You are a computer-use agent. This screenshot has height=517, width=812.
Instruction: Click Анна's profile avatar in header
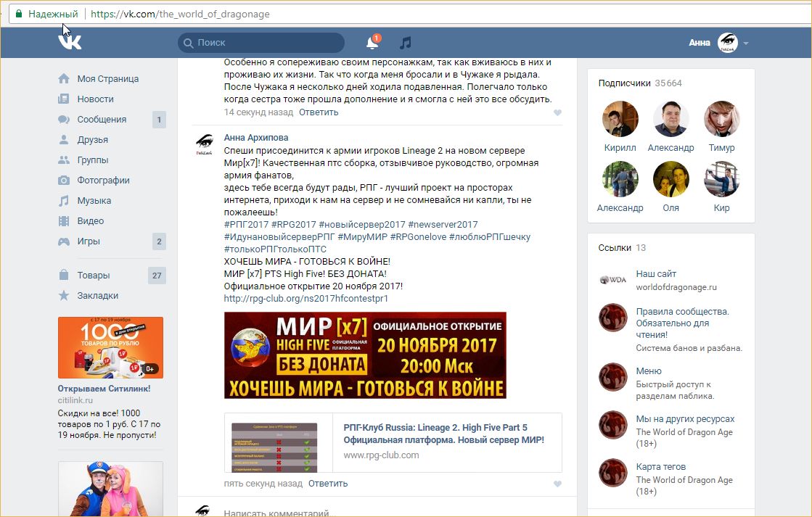click(728, 43)
